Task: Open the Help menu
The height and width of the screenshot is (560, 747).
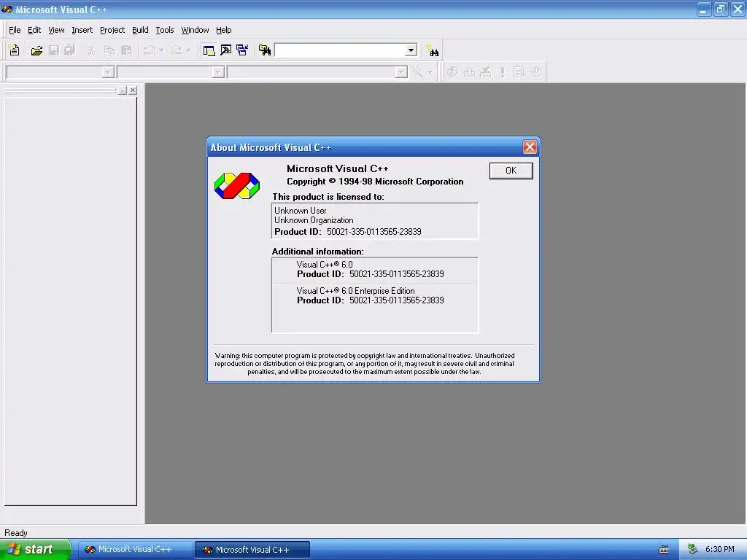Action: 223,30
